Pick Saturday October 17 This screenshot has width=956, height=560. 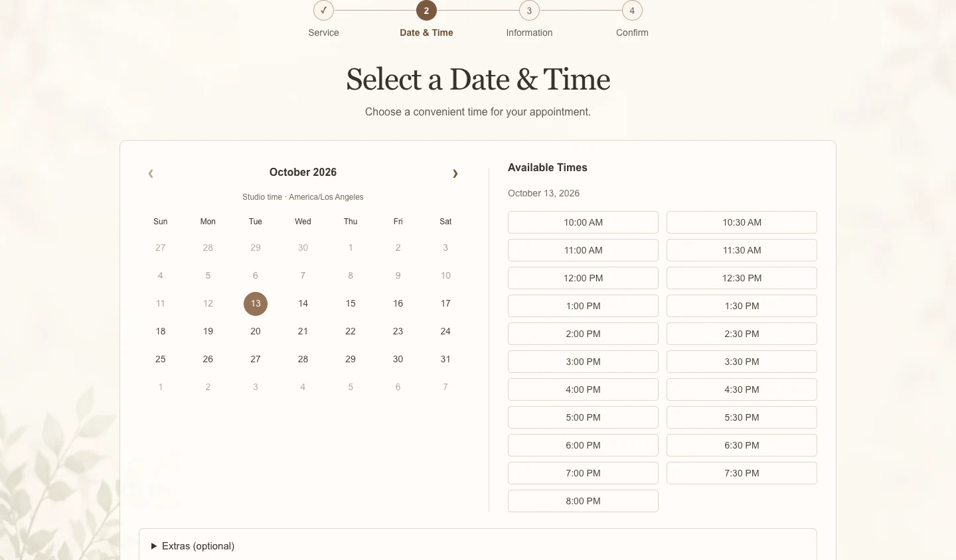(x=445, y=303)
